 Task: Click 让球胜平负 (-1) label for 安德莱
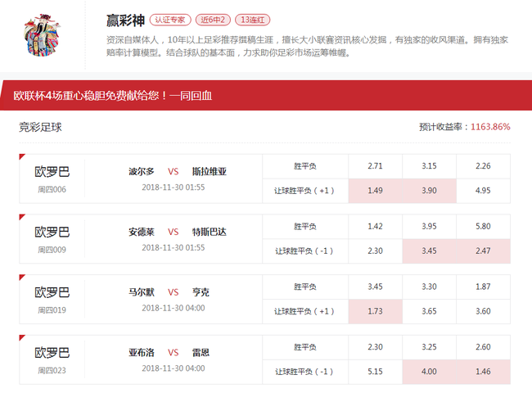(304, 251)
